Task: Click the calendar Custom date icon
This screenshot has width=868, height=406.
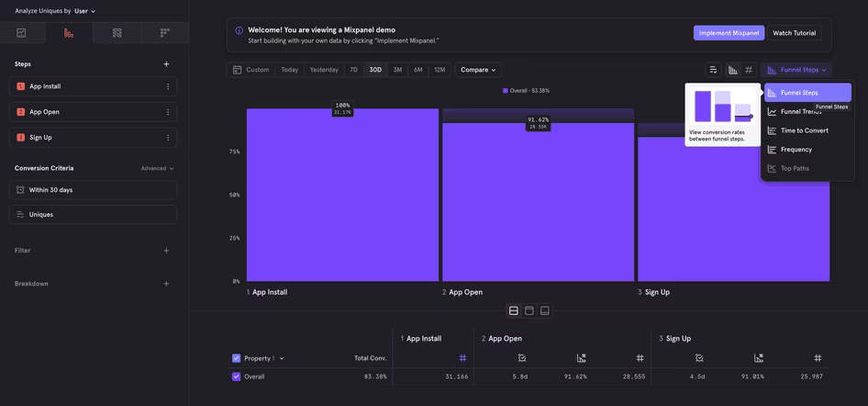Action: click(238, 70)
